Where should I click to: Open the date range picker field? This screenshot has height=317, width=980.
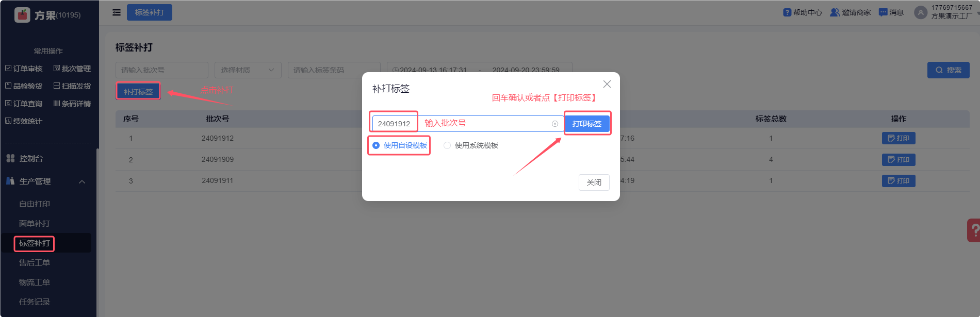click(x=480, y=70)
